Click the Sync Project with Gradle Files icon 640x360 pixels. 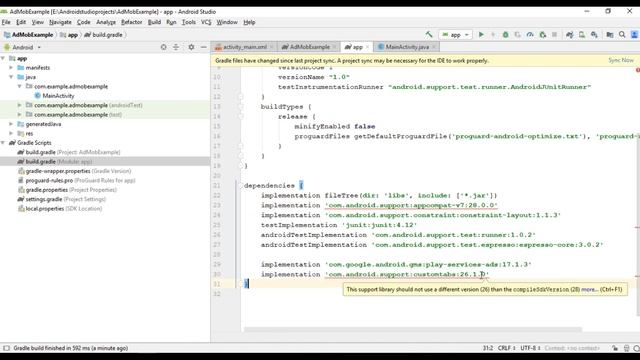569,35
